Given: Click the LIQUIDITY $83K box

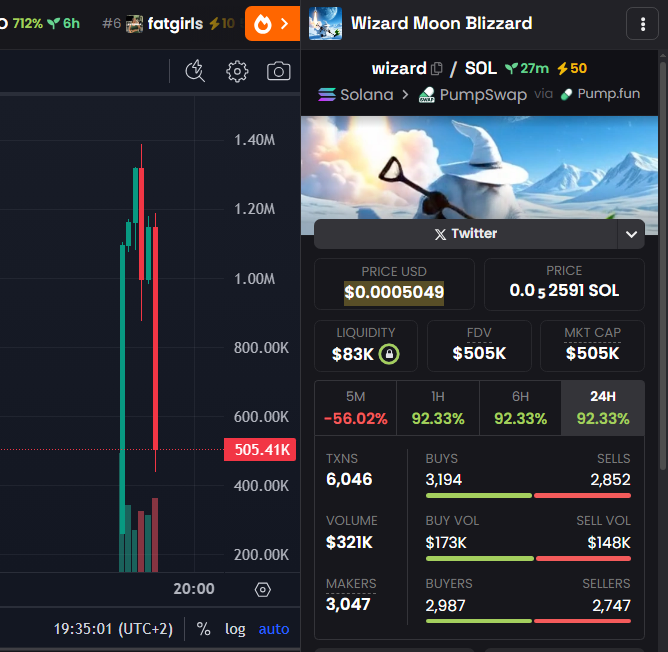Looking at the screenshot, I should (366, 346).
